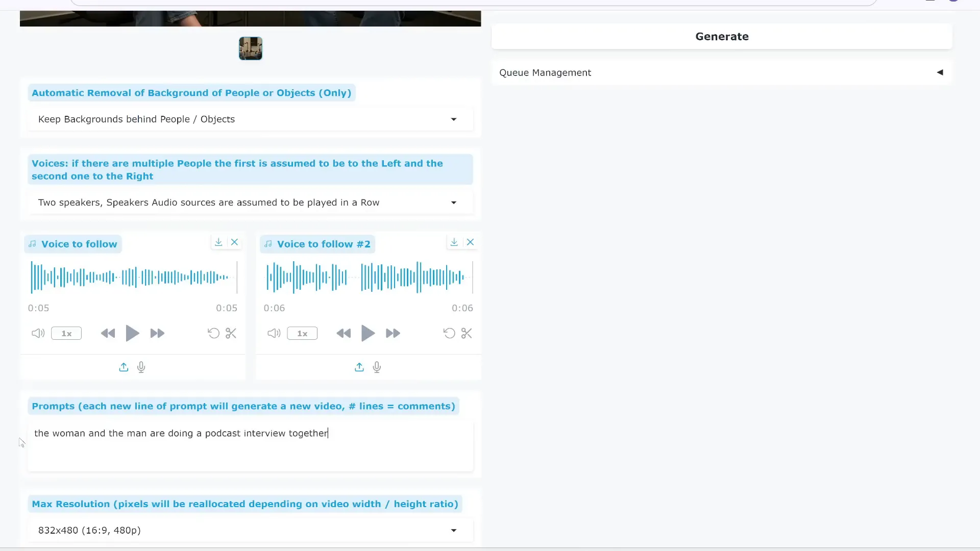The height and width of the screenshot is (551, 980).
Task: Fast-forward Voice to follow #2 audio
Action: tap(393, 334)
